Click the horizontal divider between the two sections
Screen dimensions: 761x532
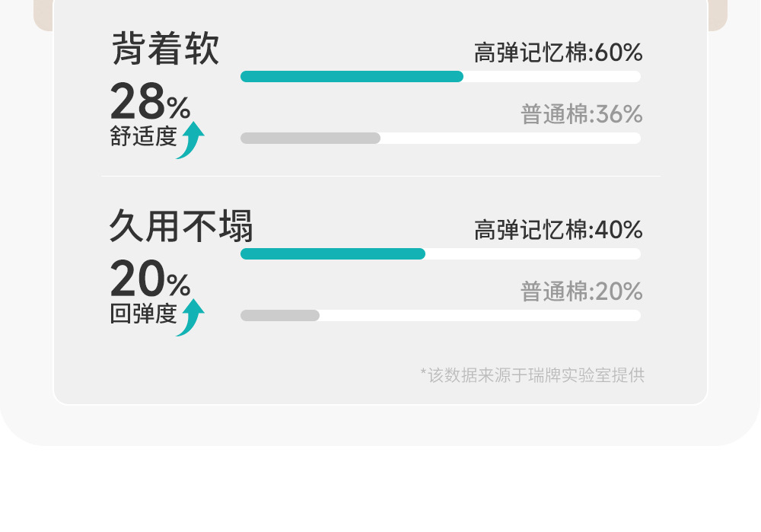380,176
